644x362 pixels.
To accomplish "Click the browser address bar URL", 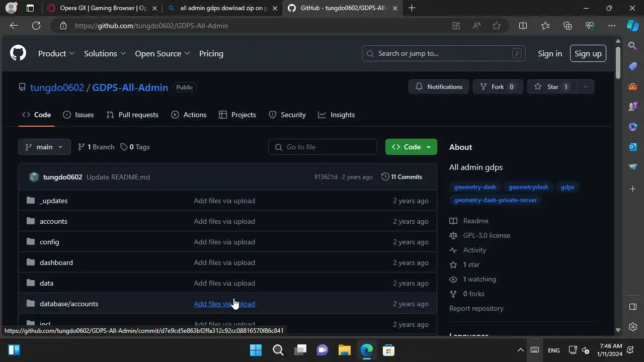I will click(151, 26).
